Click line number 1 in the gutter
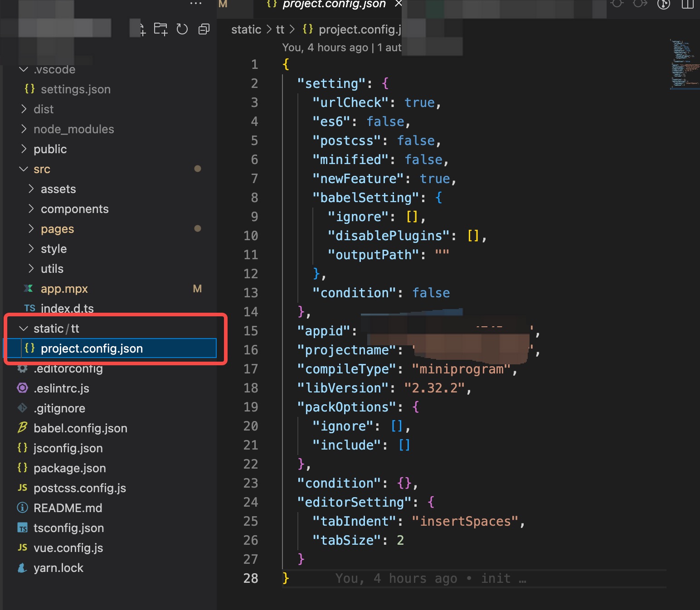This screenshot has width=700, height=610. (255, 64)
